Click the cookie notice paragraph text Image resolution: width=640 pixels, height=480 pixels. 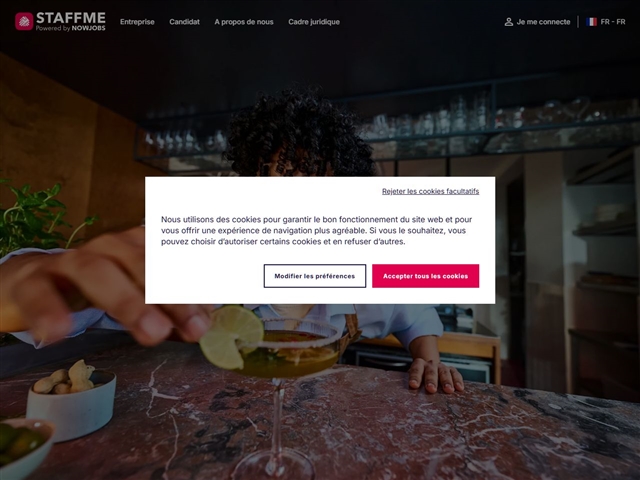[x=316, y=230]
